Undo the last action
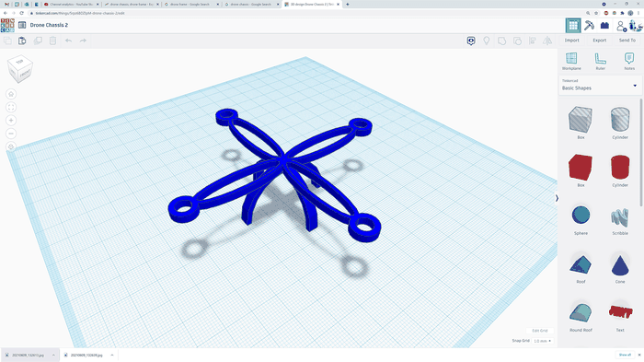The height and width of the screenshot is (362, 644). point(68,41)
